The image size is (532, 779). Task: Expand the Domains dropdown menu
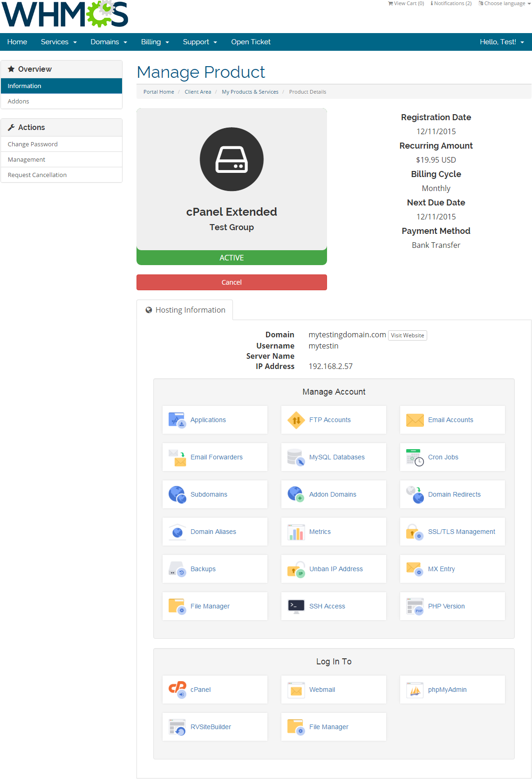coord(109,42)
